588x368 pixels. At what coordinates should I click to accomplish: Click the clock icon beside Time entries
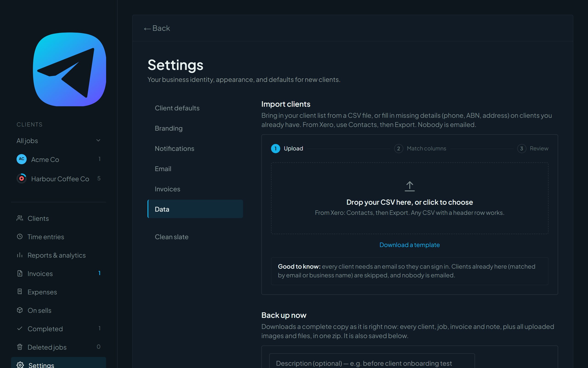click(x=20, y=236)
